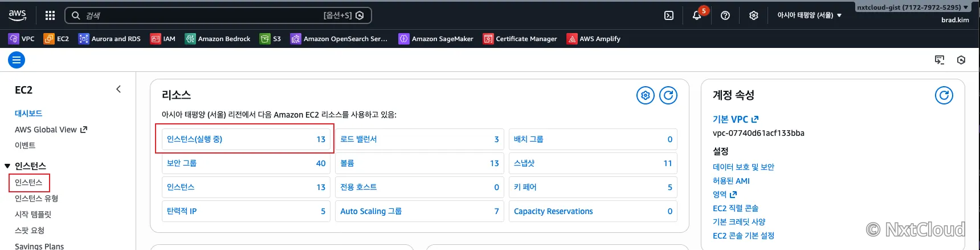Viewport: 980px width, 250px height.
Task: Select 인스턴스 under the 인스턴스 section
Action: 28,183
